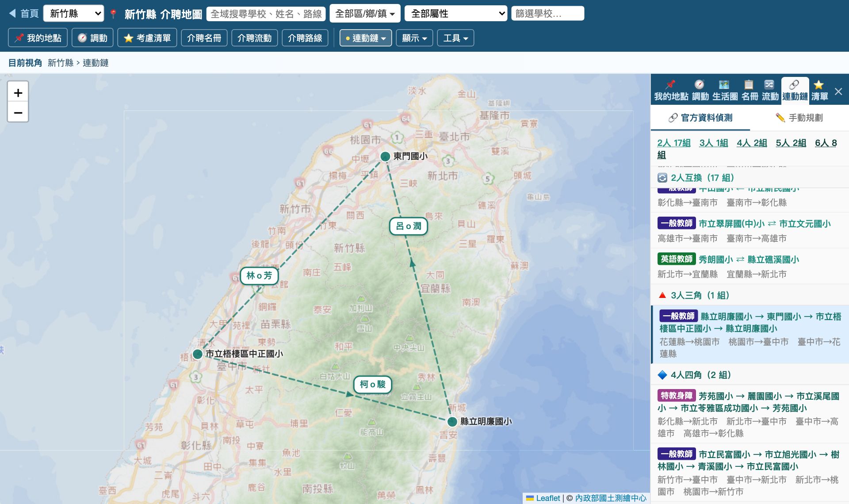
Task: Open the 調動 compass tab in side panel
Action: click(x=700, y=91)
